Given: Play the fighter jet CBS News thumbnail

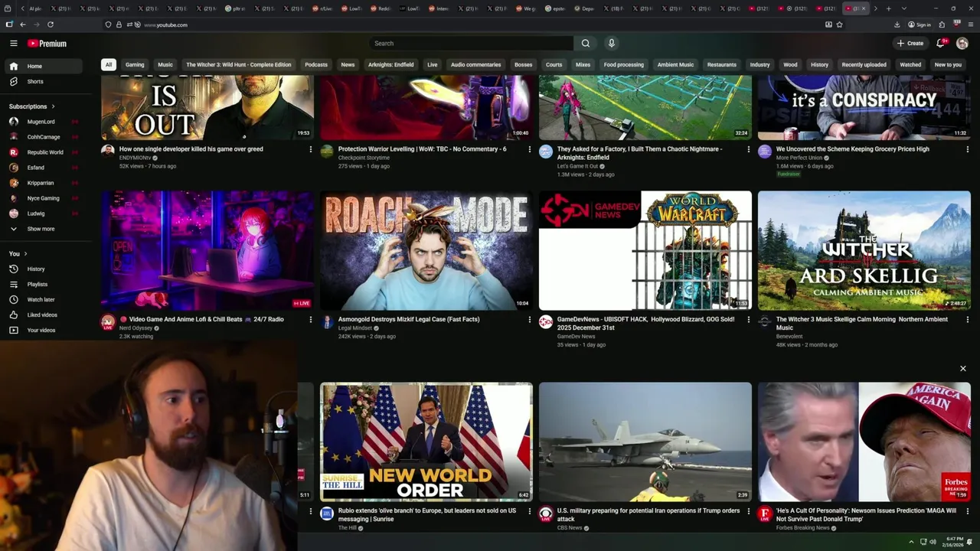Looking at the screenshot, I should tap(645, 442).
